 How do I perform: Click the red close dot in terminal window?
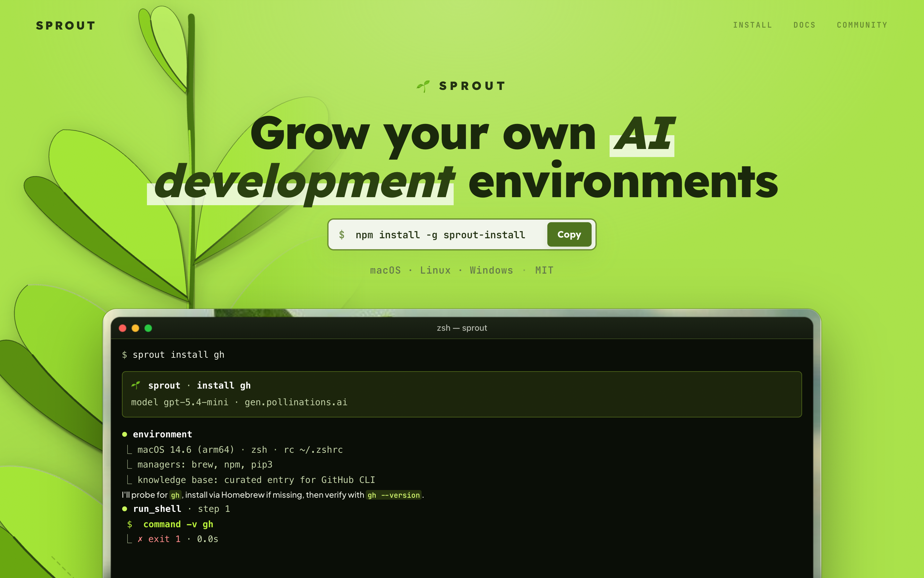(123, 328)
